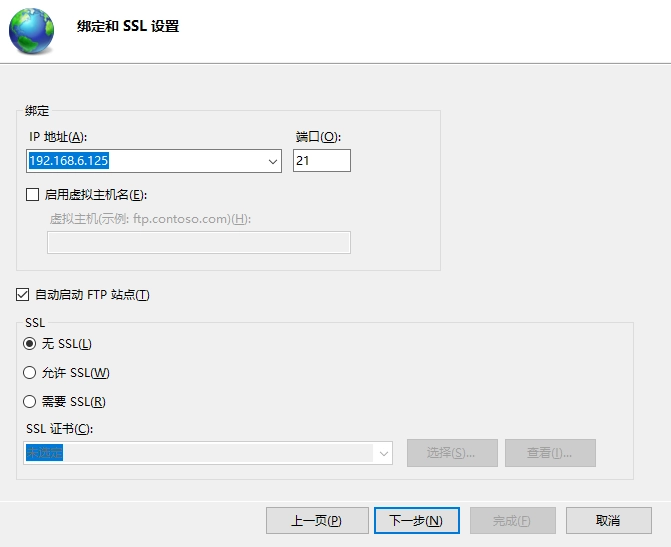Select the No SSL radio button
The width and height of the screenshot is (671, 547).
[29, 344]
